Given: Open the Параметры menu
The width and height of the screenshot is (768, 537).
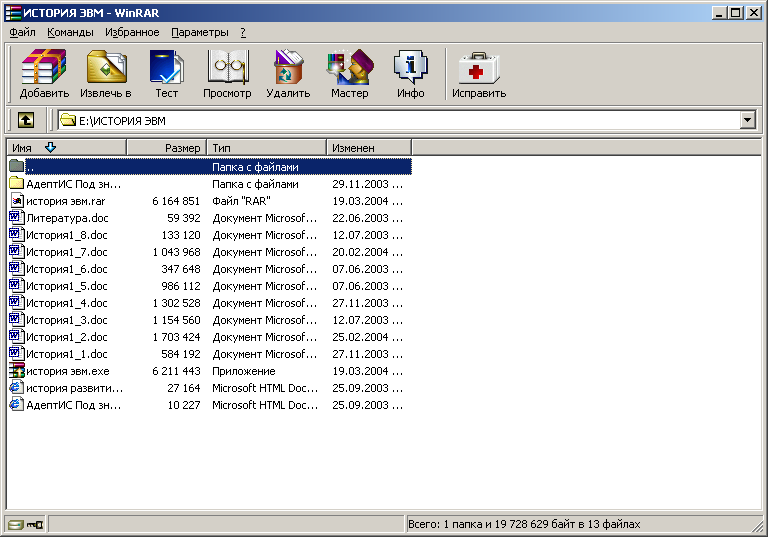Looking at the screenshot, I should 200,32.
